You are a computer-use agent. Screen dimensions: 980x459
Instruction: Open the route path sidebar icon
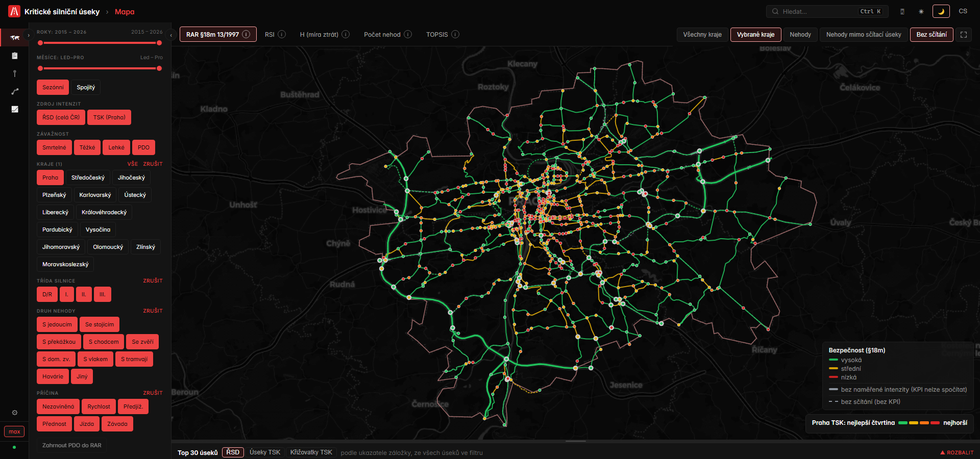[14, 91]
